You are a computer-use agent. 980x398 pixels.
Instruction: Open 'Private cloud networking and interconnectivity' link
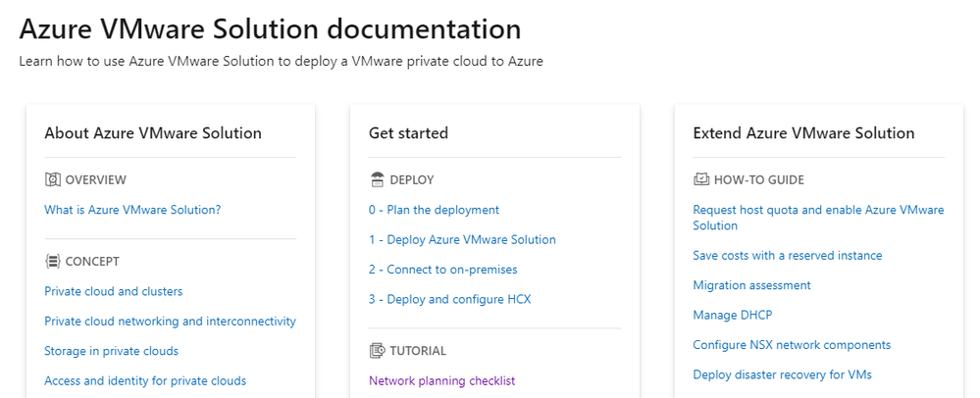pos(170,322)
